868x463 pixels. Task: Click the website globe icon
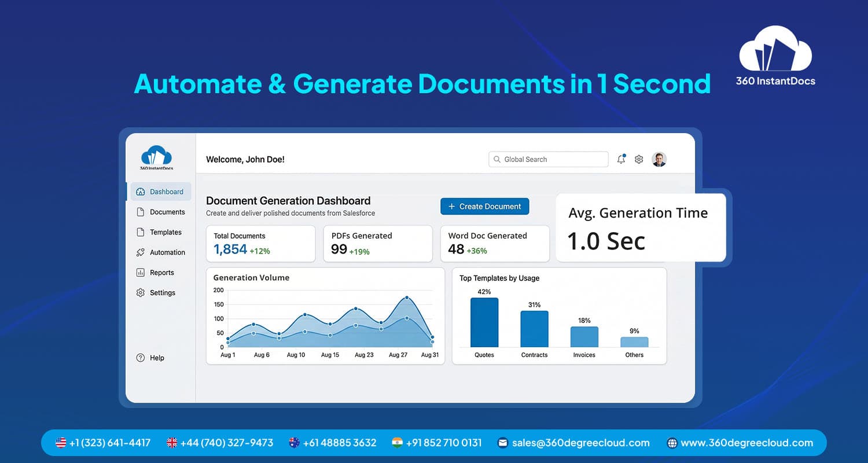point(672,443)
